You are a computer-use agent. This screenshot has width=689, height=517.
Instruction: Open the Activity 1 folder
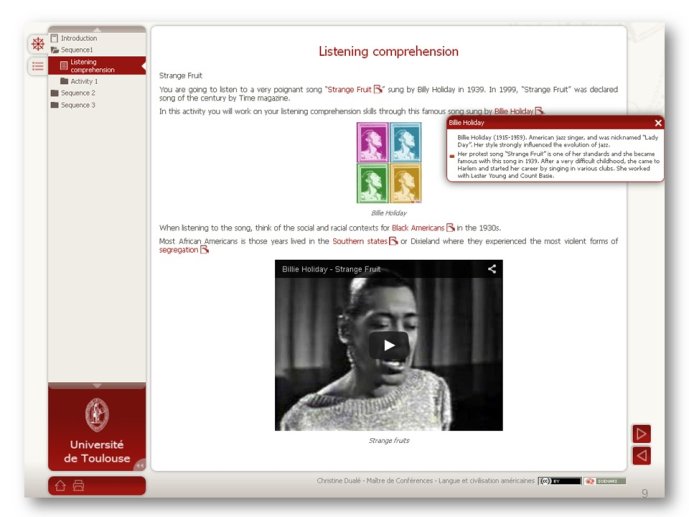(79, 81)
